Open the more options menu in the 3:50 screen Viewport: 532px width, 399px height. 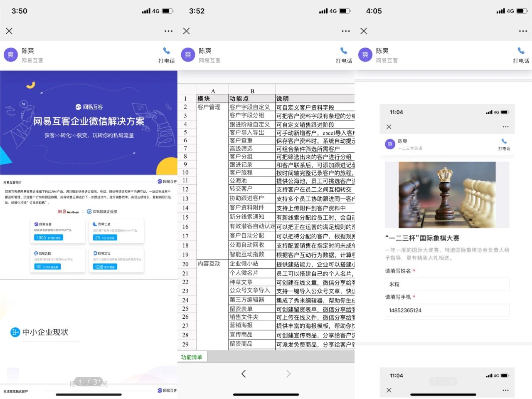(x=168, y=31)
